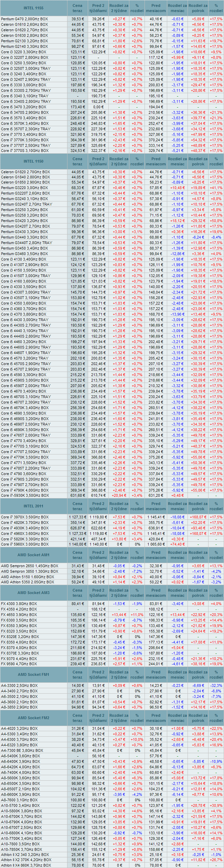Click row FX 4650 3.9GHz BOX

click(112, 615)
